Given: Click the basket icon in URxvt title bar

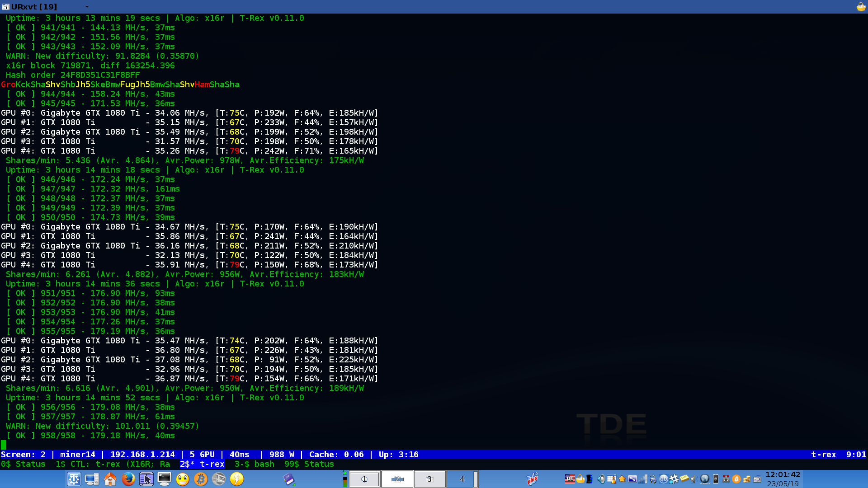Looking at the screenshot, I should click(x=861, y=6).
